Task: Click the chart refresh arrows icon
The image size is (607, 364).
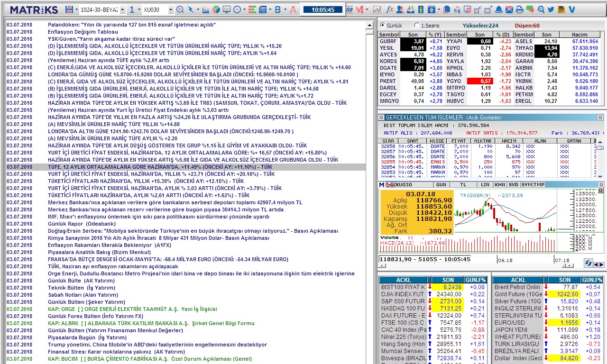Action: (589, 263)
